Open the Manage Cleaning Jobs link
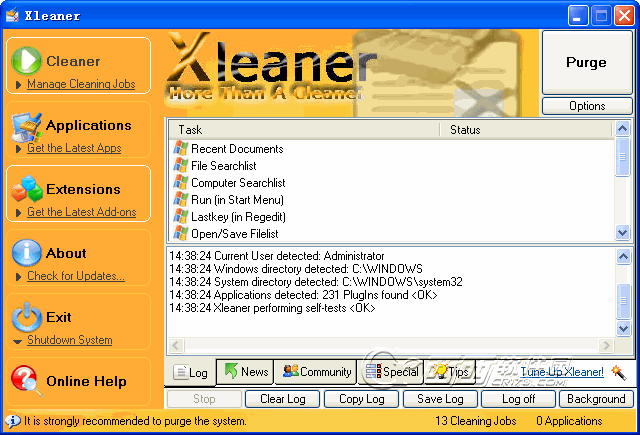Image resolution: width=640 pixels, height=435 pixels. point(81,84)
